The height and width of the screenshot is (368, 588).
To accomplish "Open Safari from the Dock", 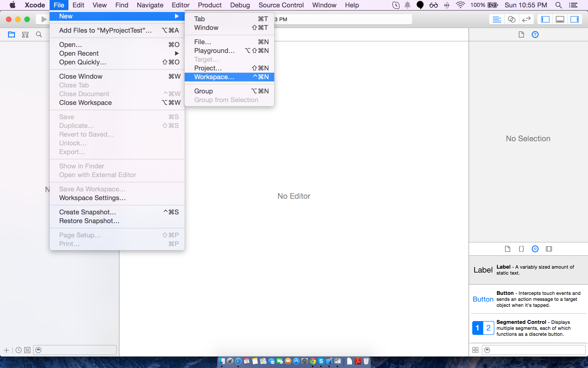I will pyautogui.click(x=238, y=361).
